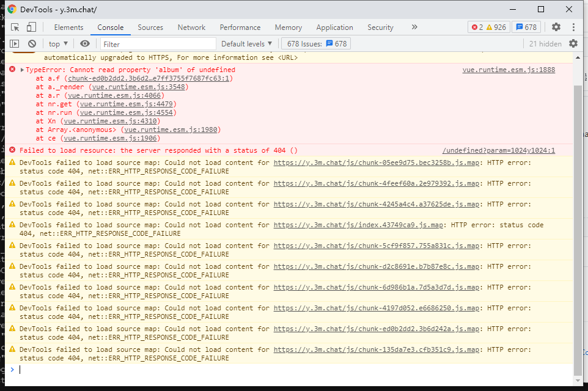Screen dimensions: 588x391
Task: Clear console icon
Action: 32,44
